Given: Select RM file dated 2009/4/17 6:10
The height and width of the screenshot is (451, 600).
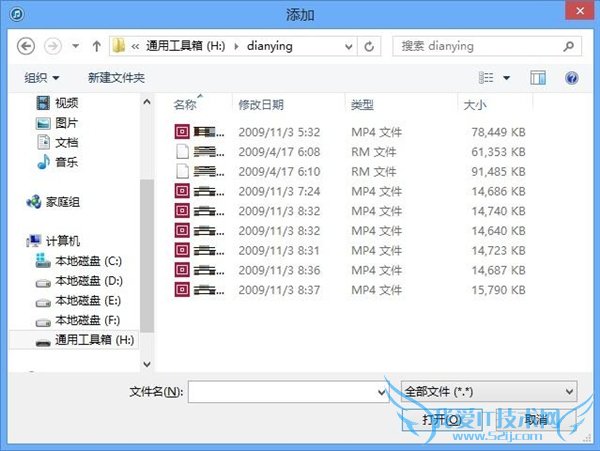Looking at the screenshot, I should coord(350,172).
